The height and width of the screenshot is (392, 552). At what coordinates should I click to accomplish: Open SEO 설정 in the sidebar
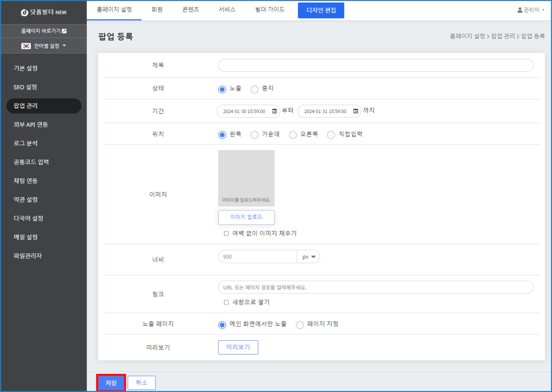[25, 87]
